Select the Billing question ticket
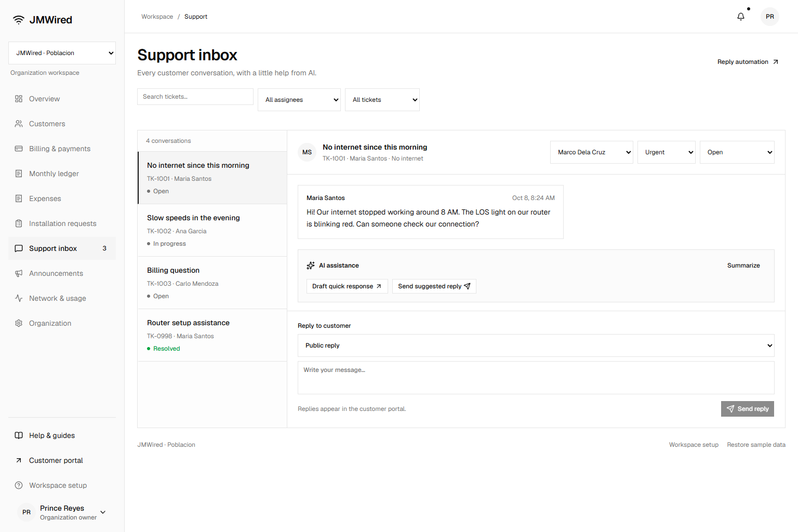798x532 pixels. (x=212, y=283)
